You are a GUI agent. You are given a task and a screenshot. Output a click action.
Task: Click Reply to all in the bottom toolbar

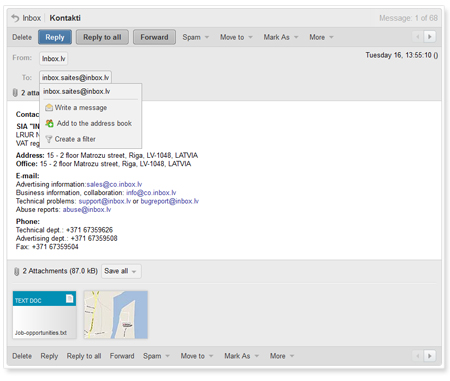pyautogui.click(x=84, y=356)
